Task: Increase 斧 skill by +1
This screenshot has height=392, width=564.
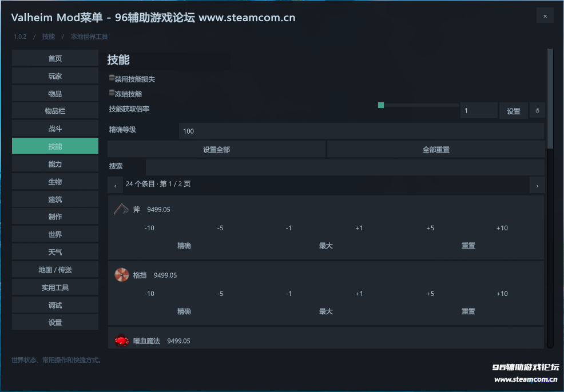Action: point(359,228)
